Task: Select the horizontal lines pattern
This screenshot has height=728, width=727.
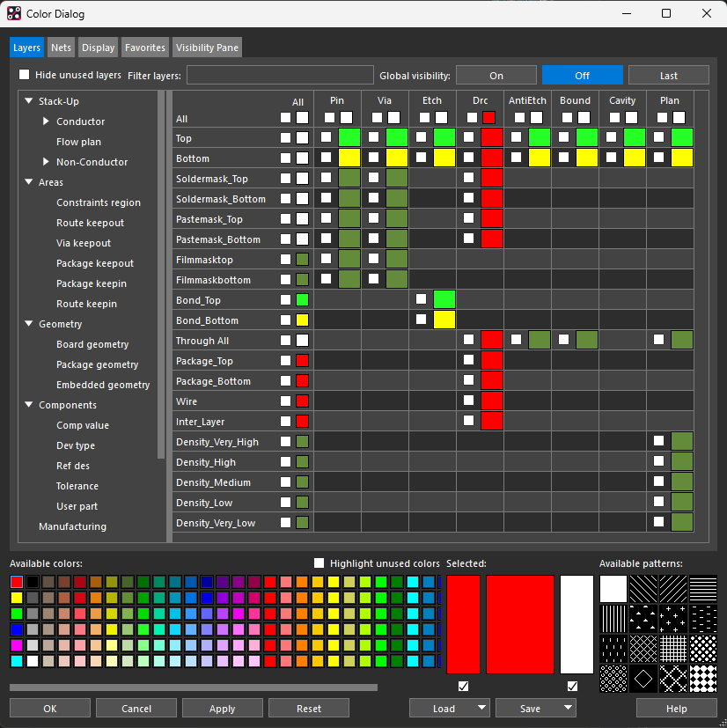Action: (x=703, y=589)
